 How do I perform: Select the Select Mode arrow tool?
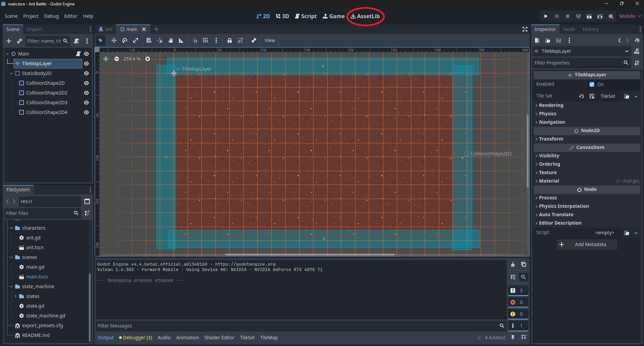pyautogui.click(x=100, y=40)
